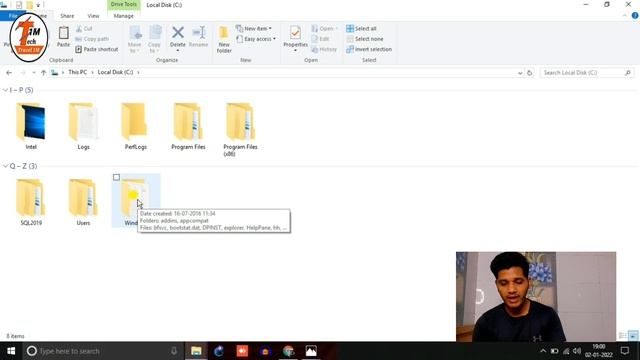640x360 pixels.
Task: Open the New item dropdown
Action: (x=253, y=29)
